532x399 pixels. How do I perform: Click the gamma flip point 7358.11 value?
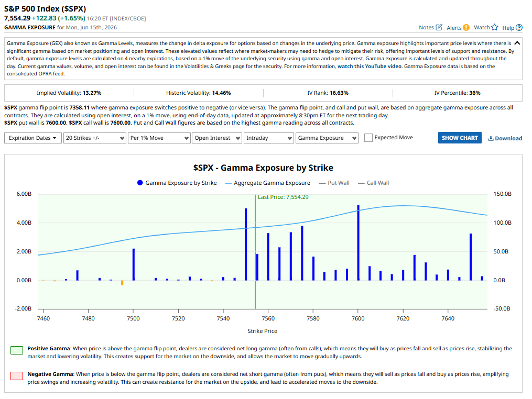coord(79,107)
